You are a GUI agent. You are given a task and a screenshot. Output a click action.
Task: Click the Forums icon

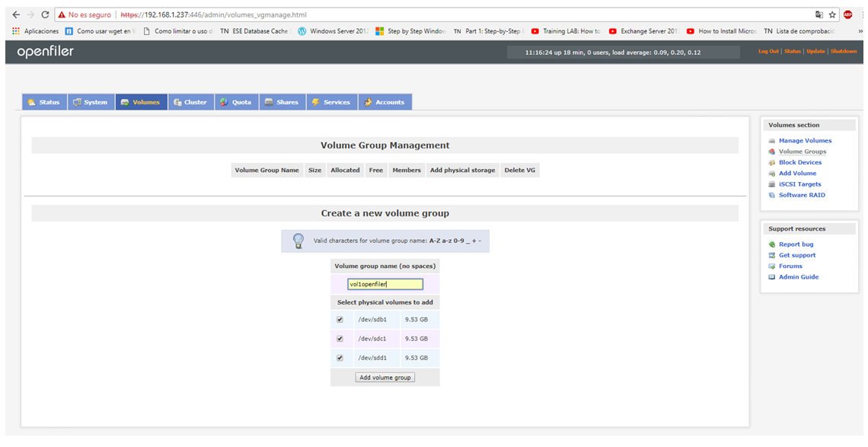[x=771, y=267]
